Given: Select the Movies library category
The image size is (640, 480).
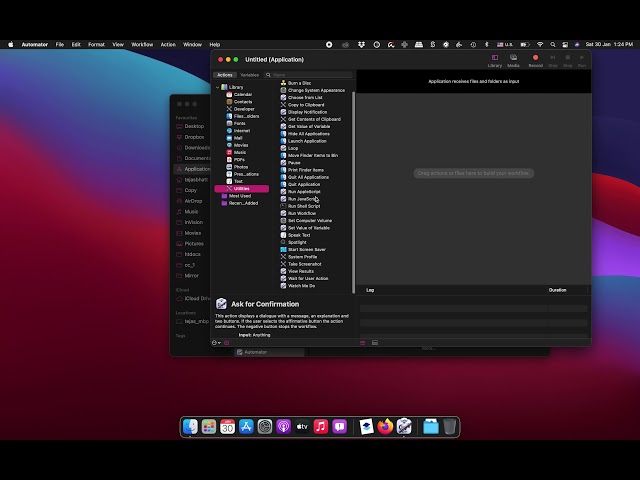Looking at the screenshot, I should [x=240, y=145].
